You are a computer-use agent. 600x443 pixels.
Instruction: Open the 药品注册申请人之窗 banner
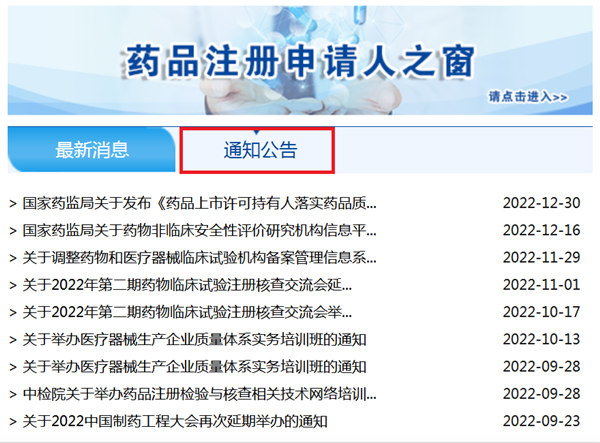292,60
